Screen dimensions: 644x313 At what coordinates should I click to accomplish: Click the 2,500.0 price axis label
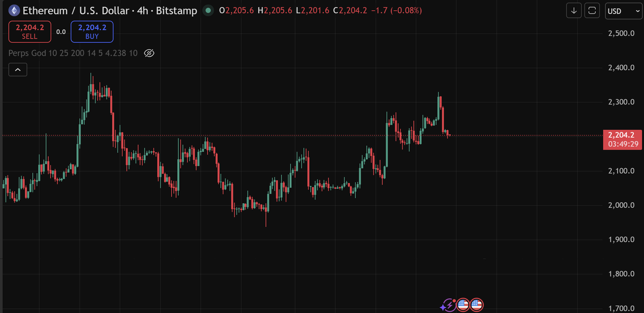pyautogui.click(x=621, y=34)
